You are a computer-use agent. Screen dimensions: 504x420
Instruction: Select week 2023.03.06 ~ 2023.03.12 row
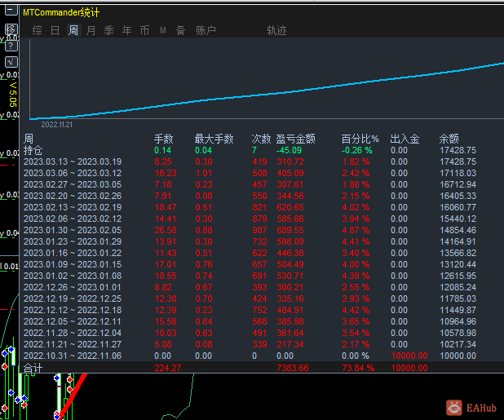pos(250,173)
